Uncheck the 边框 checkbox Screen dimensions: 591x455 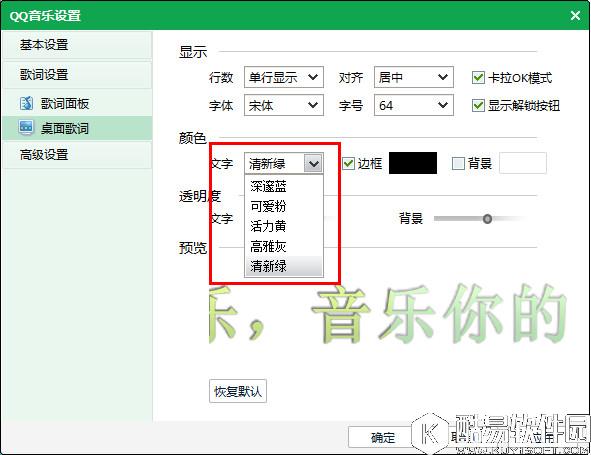click(x=348, y=163)
